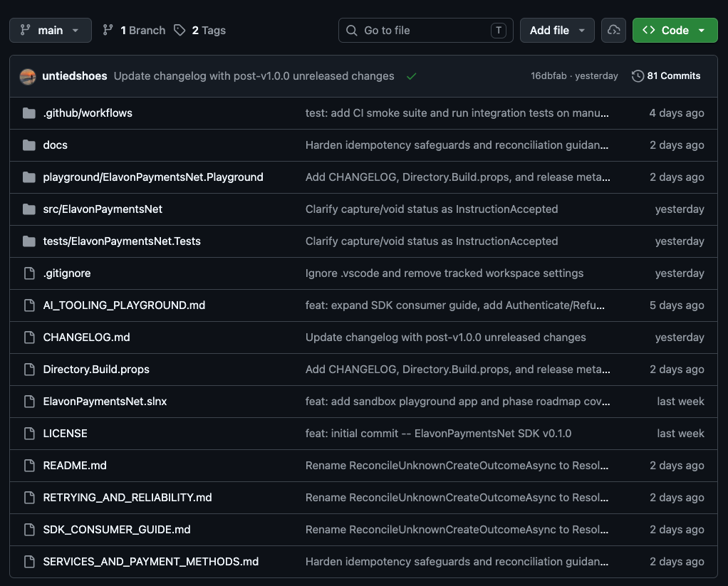Screen dimensions: 728x586
Task: Click the Go to file search field
Action: click(426, 30)
